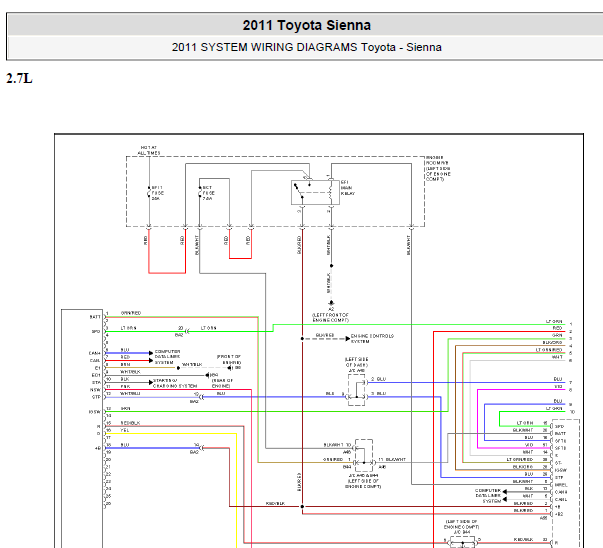Click the '2011 Toyota Sienna' title heading

point(306,25)
